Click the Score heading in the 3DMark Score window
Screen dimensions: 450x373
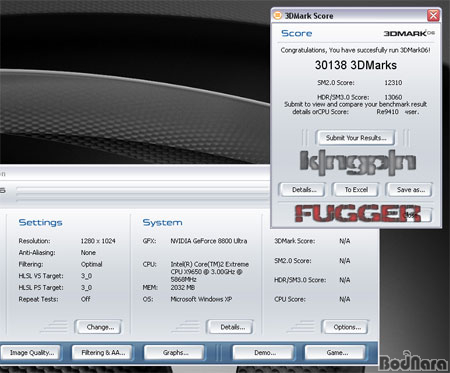pyautogui.click(x=297, y=33)
